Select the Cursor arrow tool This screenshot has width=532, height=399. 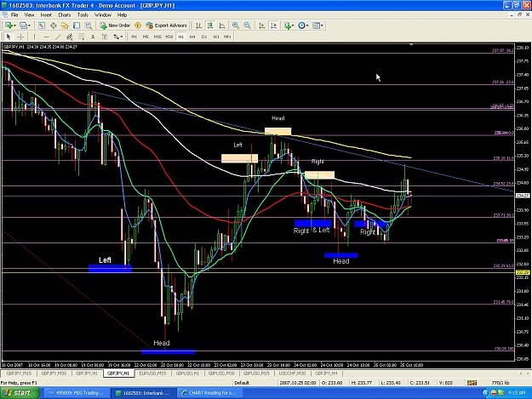pos(9,37)
